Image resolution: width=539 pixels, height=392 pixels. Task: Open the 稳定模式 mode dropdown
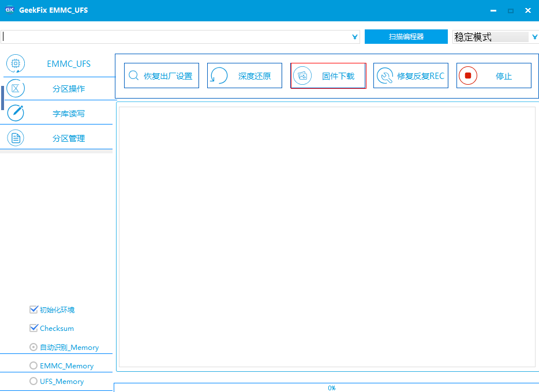[x=534, y=37]
